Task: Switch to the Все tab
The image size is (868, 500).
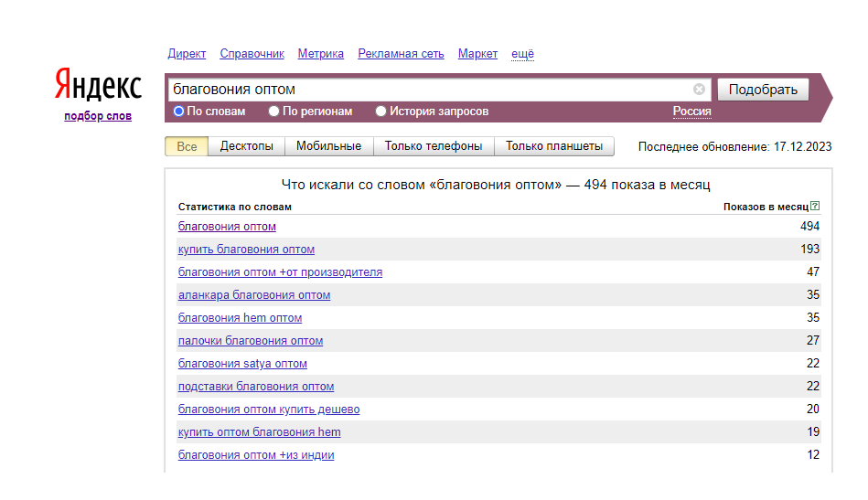Action: 187,146
